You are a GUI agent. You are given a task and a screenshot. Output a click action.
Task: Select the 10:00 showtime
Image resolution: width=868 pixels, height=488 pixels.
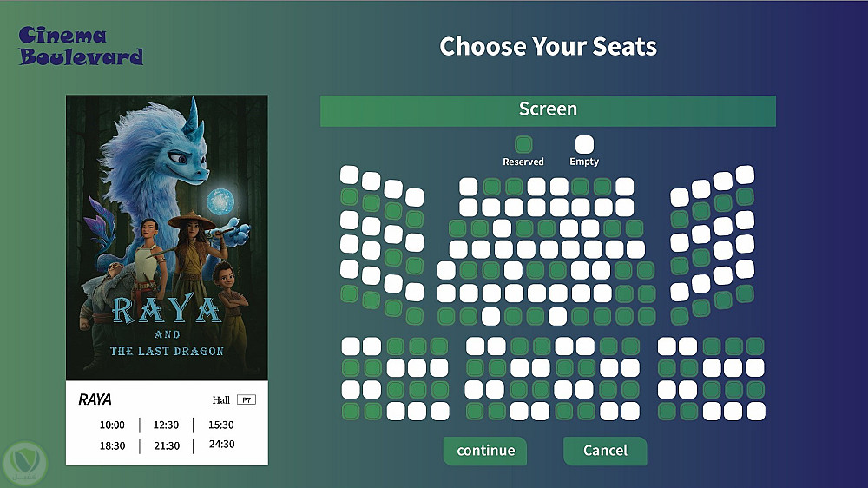point(112,425)
